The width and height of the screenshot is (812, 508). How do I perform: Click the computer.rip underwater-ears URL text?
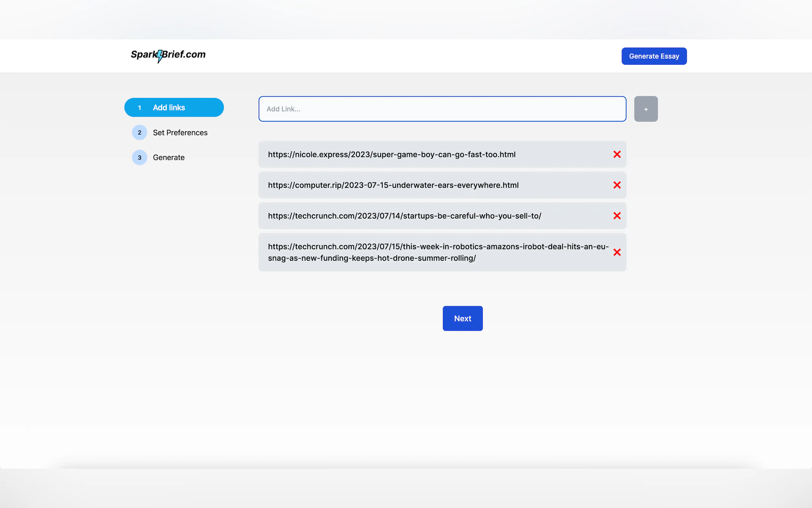point(393,185)
